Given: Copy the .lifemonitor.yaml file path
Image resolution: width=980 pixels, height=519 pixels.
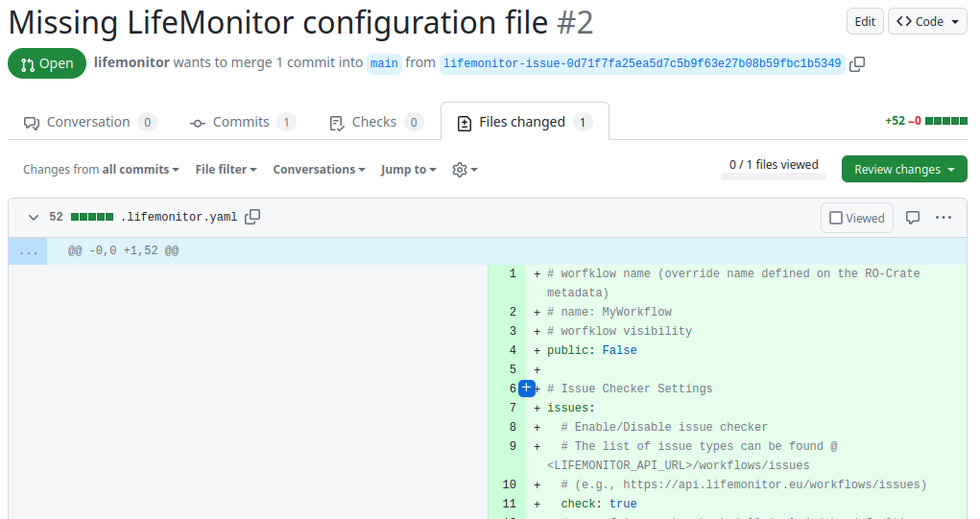Looking at the screenshot, I should (x=252, y=217).
